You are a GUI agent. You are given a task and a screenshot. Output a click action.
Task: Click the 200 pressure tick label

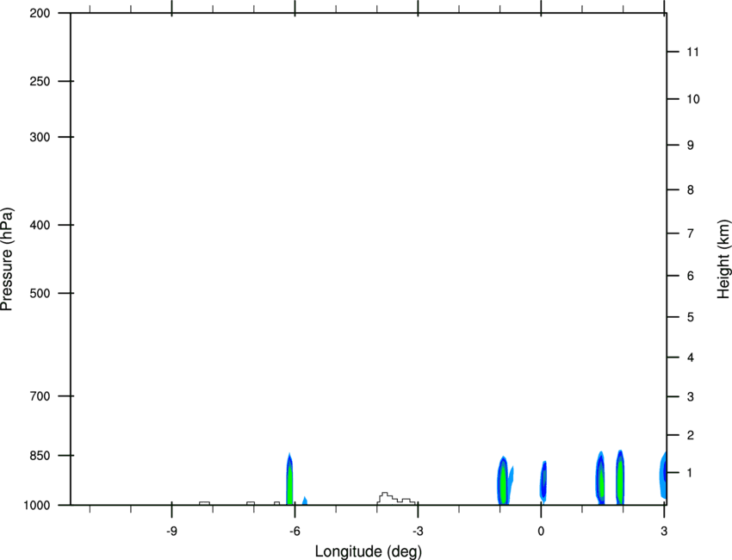coord(40,13)
